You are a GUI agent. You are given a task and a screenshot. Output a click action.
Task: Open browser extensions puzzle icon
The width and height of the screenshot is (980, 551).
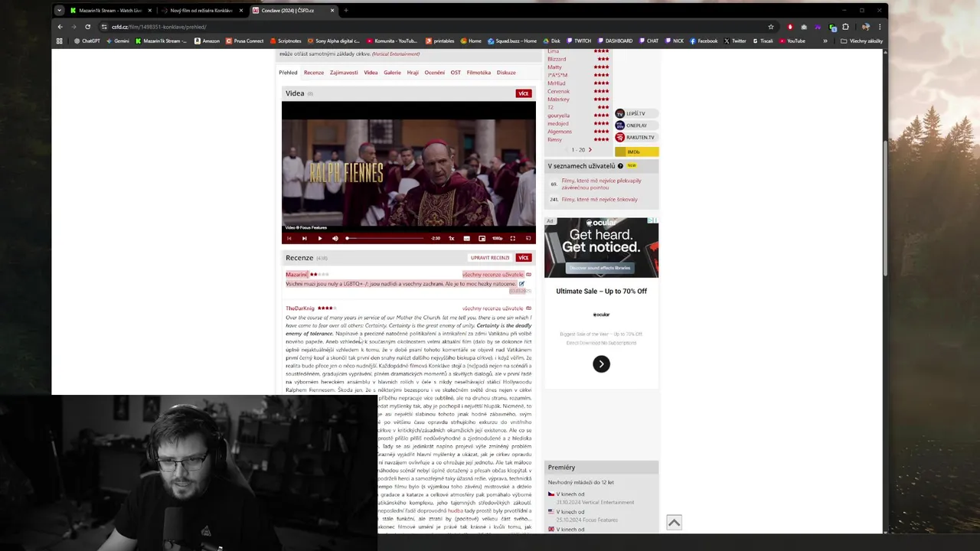(845, 27)
